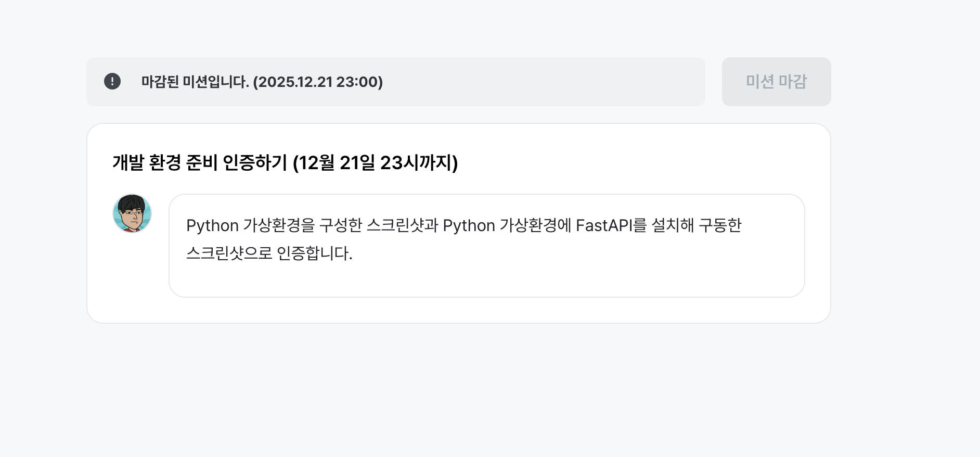
Task: Click the word 스크린샷과 in the description
Action: click(x=402, y=225)
